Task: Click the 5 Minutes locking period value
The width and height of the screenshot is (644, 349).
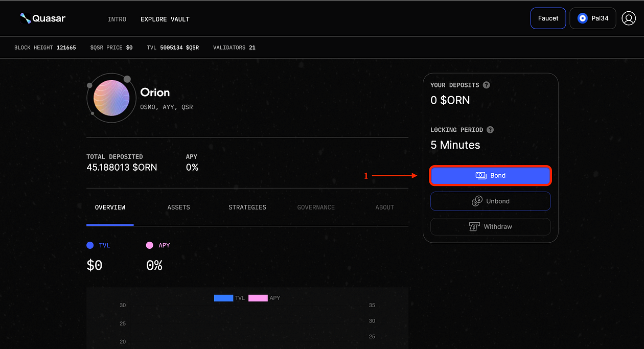Action: click(x=455, y=145)
